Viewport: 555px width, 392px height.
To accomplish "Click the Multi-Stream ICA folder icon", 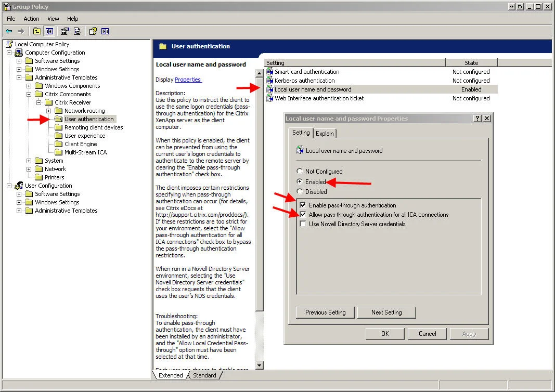I will 58,152.
